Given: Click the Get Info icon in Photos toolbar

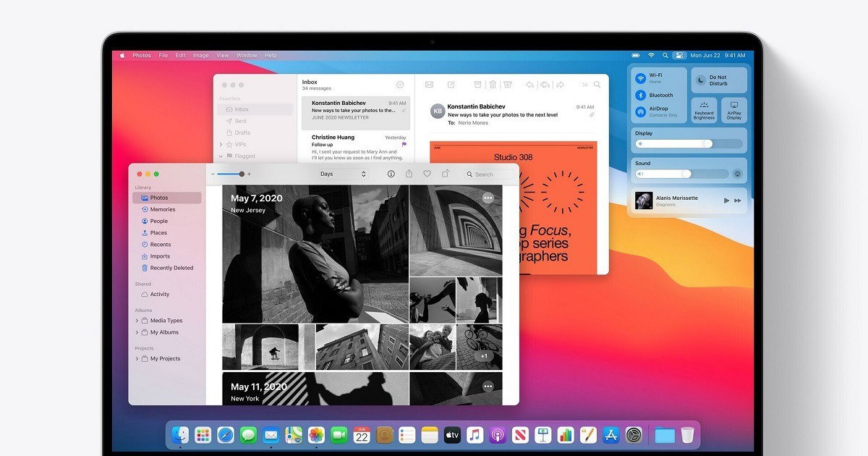Looking at the screenshot, I should pyautogui.click(x=391, y=174).
